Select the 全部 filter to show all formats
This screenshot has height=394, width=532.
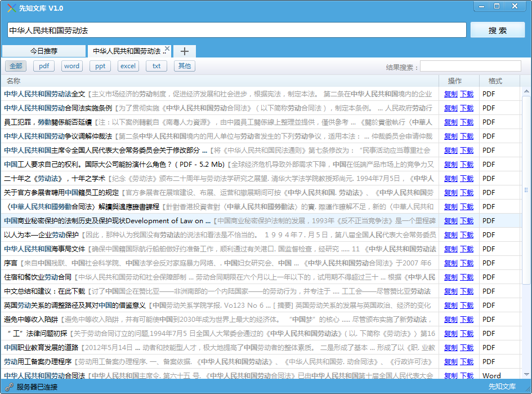(17, 65)
